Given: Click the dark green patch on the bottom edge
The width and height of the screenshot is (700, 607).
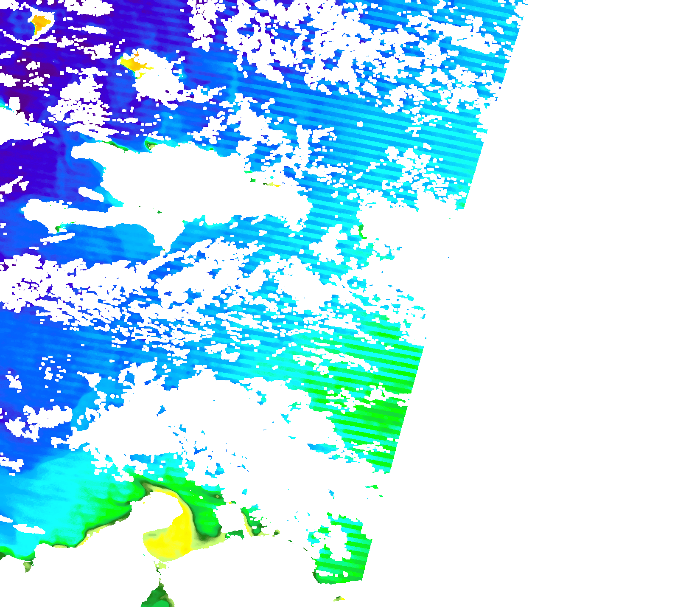Looking at the screenshot, I should (158, 596).
